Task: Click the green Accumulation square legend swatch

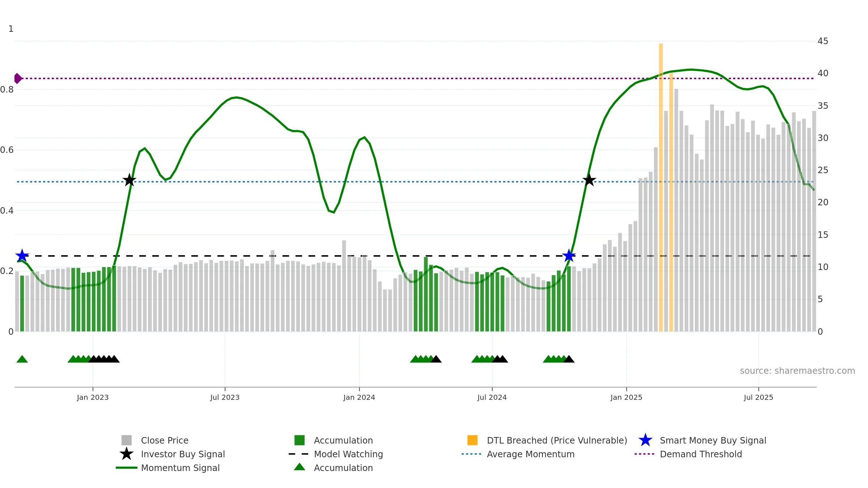Action: coord(299,440)
